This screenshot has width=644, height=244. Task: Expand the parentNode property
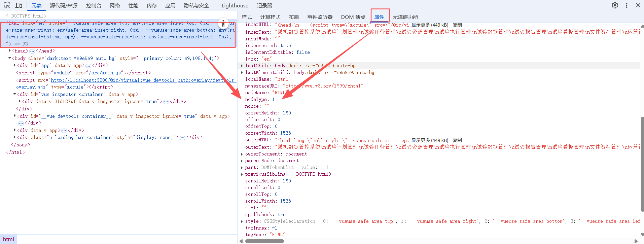(x=242, y=161)
